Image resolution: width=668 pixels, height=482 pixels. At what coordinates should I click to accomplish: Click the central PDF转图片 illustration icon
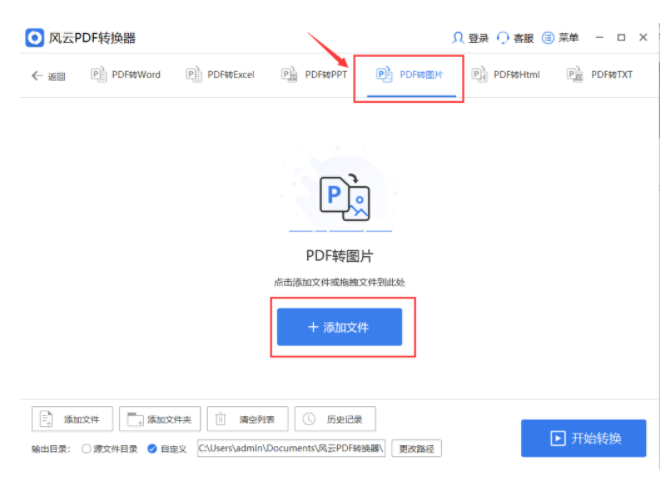click(x=344, y=196)
